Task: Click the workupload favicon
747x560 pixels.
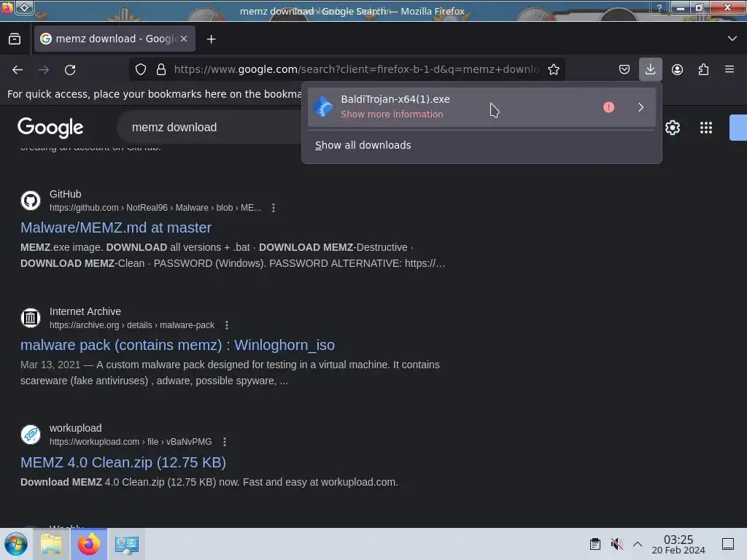Action: coord(31,435)
